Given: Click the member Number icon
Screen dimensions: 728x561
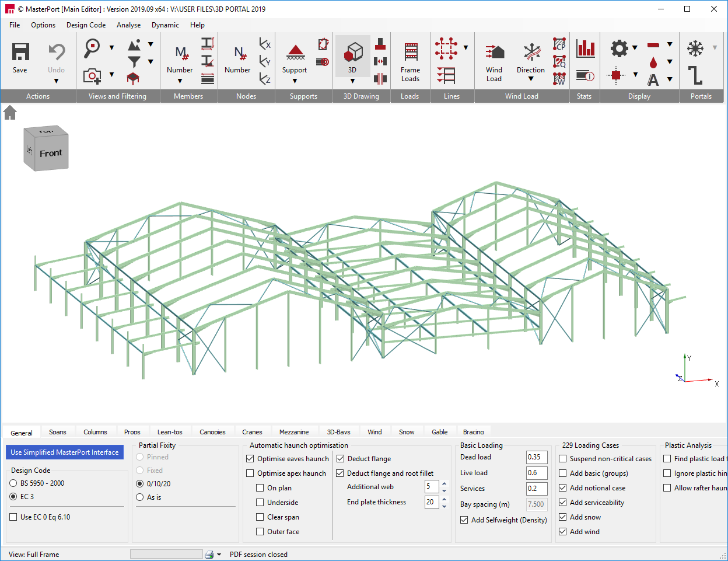Looking at the screenshot, I should click(x=181, y=53).
